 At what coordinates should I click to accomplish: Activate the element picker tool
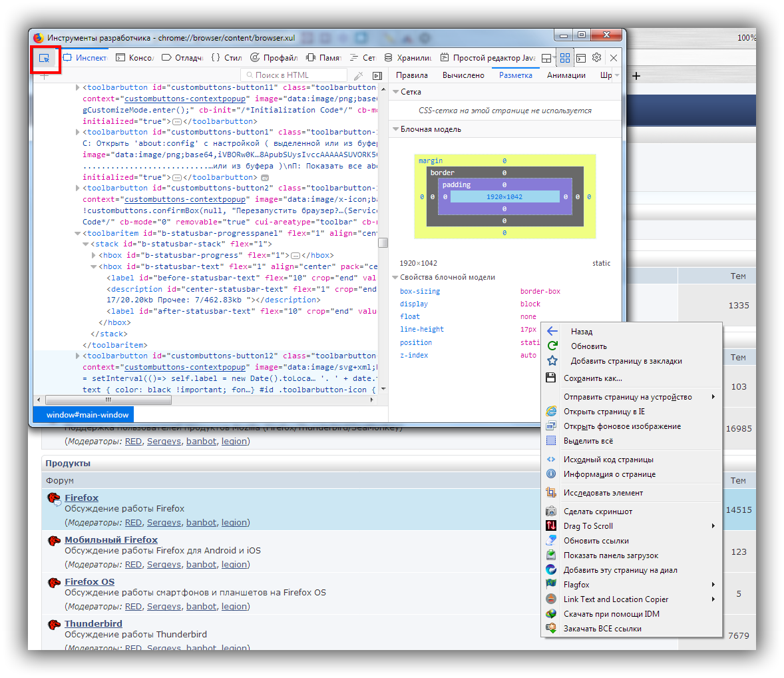click(x=45, y=59)
